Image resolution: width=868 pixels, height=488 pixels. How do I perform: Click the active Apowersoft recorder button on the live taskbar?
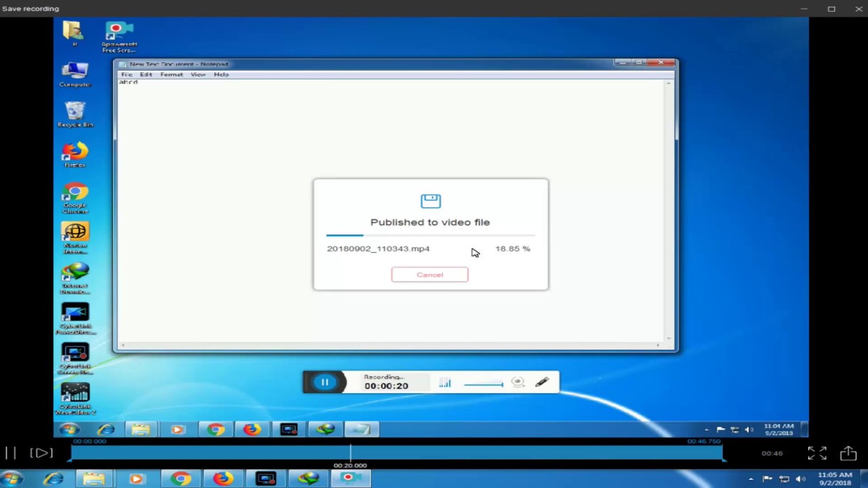351,479
